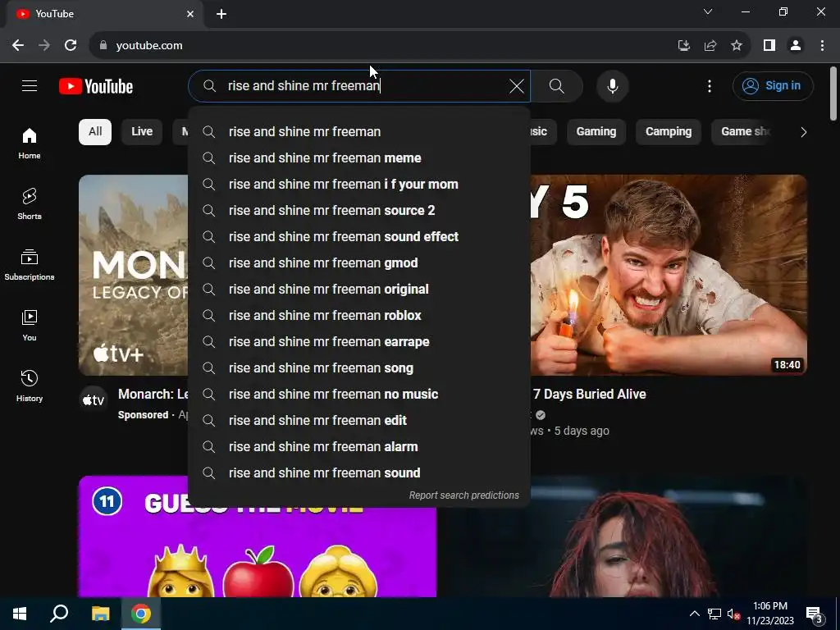Image resolution: width=840 pixels, height=630 pixels.
Task: Close the YouTube tab
Action: pos(190,14)
